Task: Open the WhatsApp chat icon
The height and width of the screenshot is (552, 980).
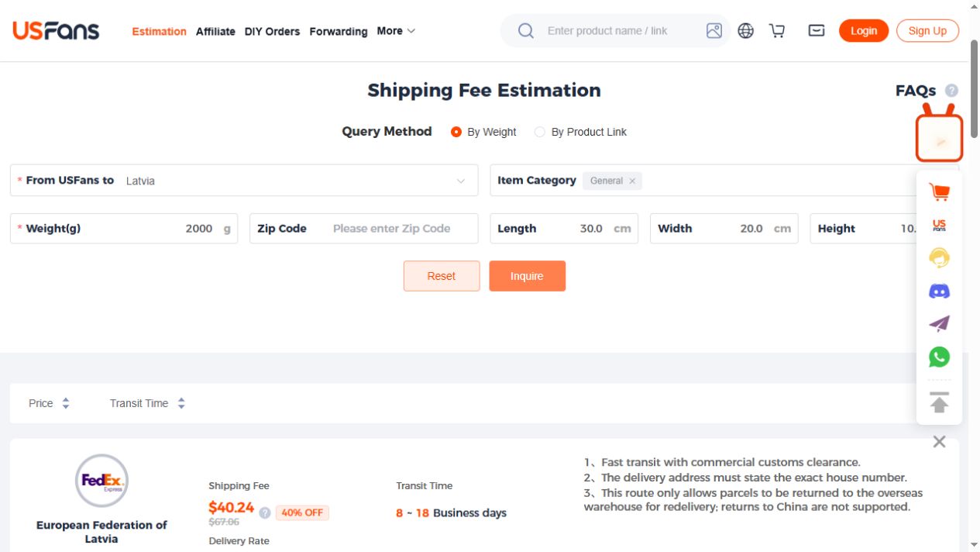Action: click(x=939, y=357)
